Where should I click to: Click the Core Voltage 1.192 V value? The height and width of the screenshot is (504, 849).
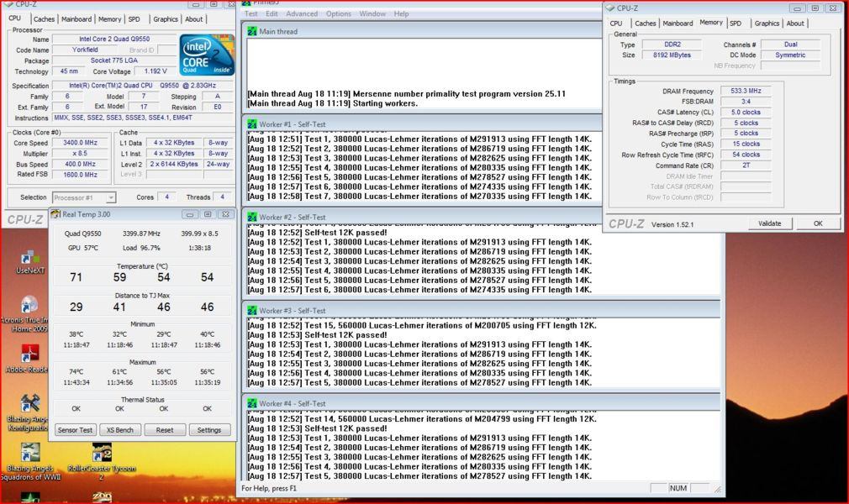click(x=156, y=71)
